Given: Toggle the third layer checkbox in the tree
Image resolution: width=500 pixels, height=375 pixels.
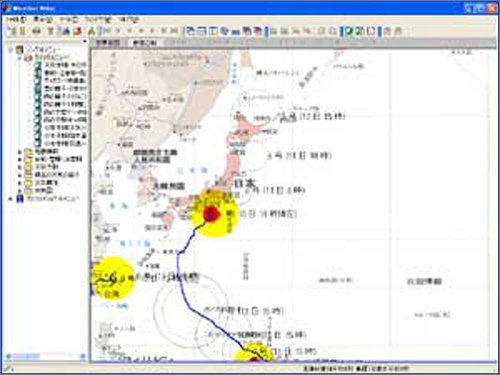Looking at the screenshot, I should [38, 81].
